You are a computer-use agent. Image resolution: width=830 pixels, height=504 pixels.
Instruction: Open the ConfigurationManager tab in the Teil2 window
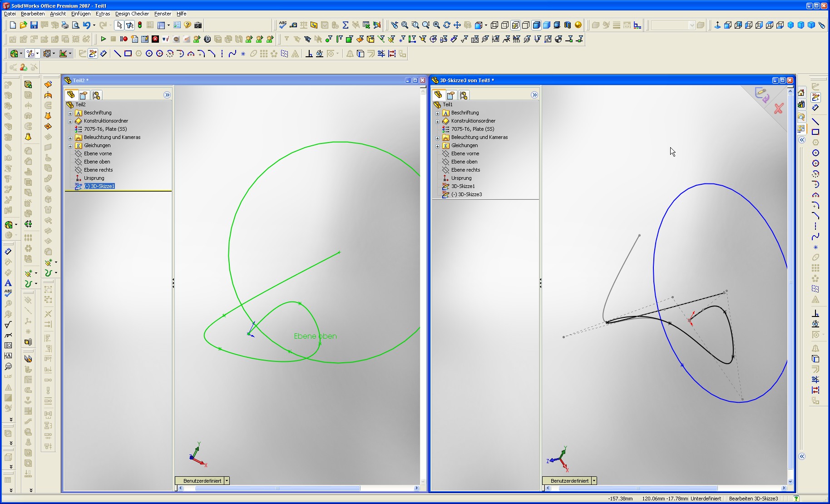pos(96,95)
